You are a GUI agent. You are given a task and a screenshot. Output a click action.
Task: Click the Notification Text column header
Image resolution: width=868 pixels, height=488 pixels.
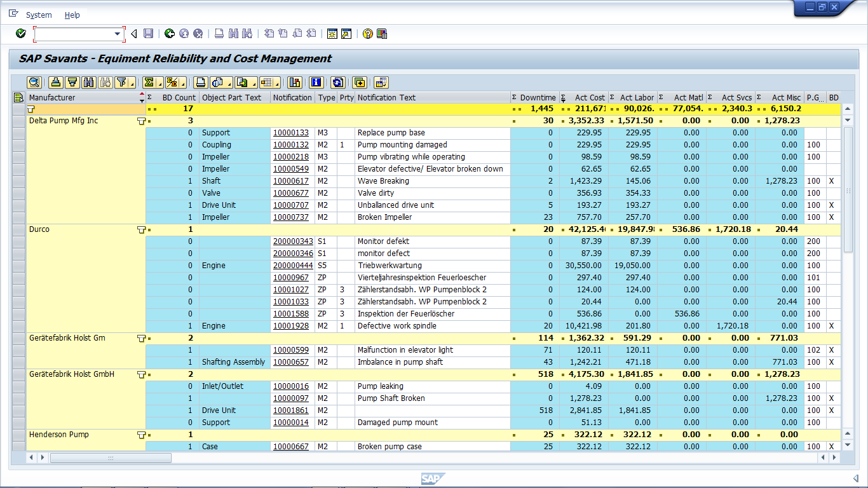[432, 97]
